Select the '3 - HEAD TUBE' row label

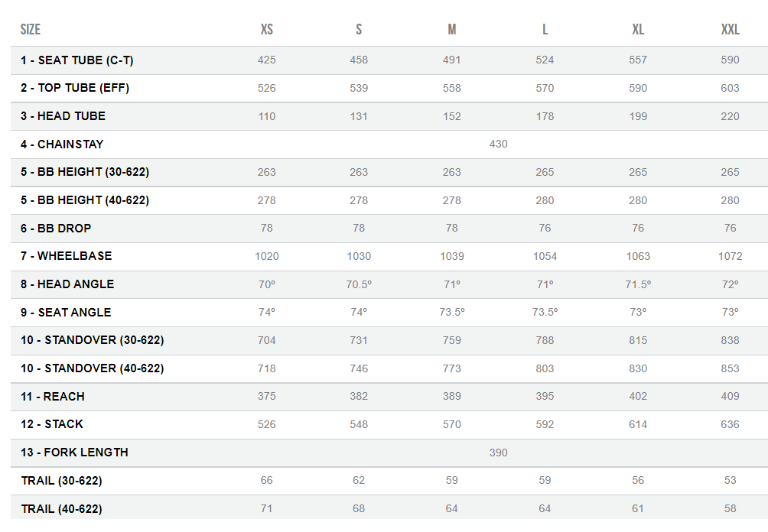(x=63, y=116)
